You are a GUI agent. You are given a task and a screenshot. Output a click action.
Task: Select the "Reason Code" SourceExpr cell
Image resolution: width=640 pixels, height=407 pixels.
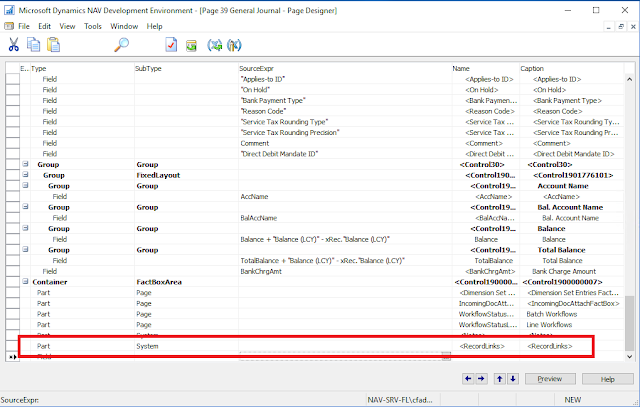pyautogui.click(x=345, y=111)
